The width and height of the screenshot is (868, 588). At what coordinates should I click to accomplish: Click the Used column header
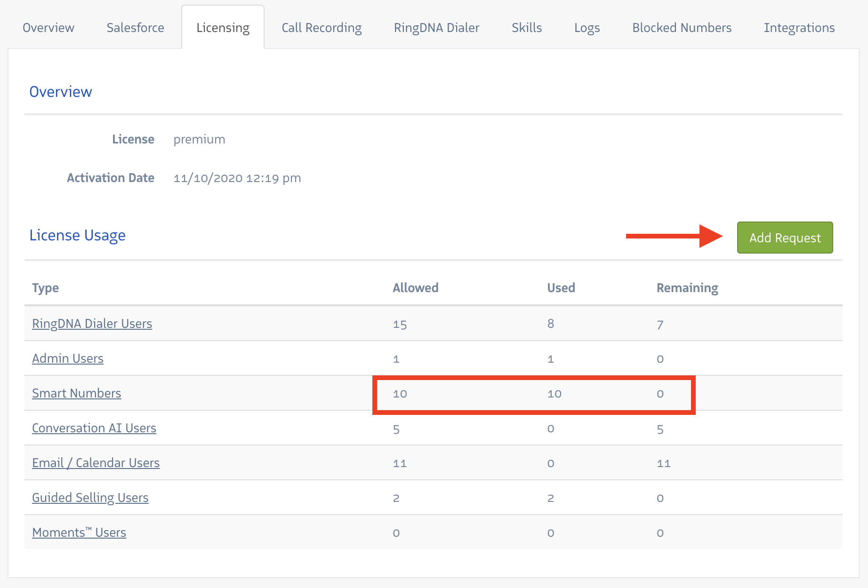pos(561,288)
